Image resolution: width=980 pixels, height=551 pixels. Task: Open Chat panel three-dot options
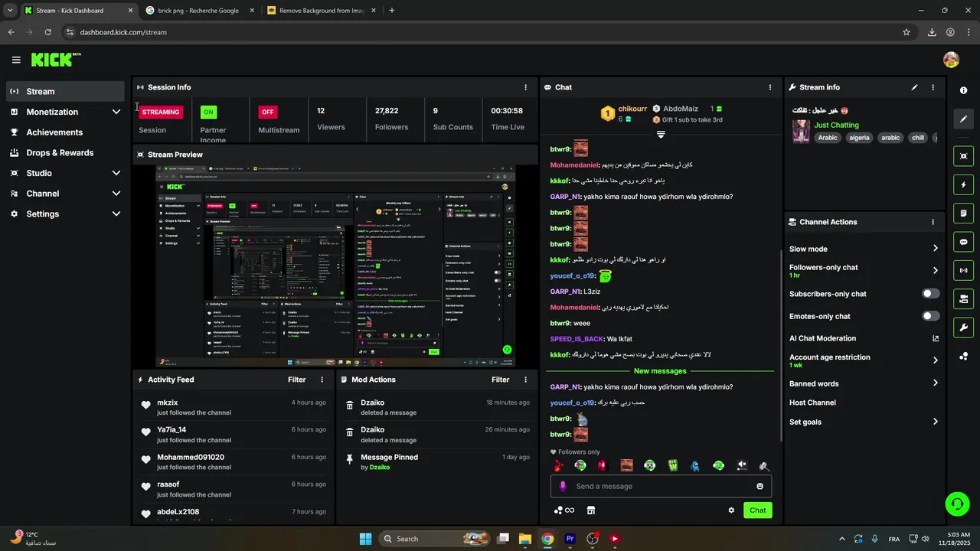770,87
